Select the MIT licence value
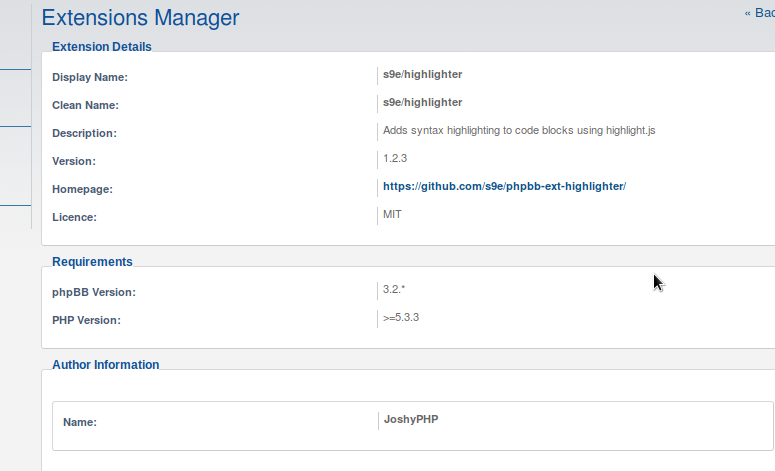The image size is (775, 471). click(392, 214)
